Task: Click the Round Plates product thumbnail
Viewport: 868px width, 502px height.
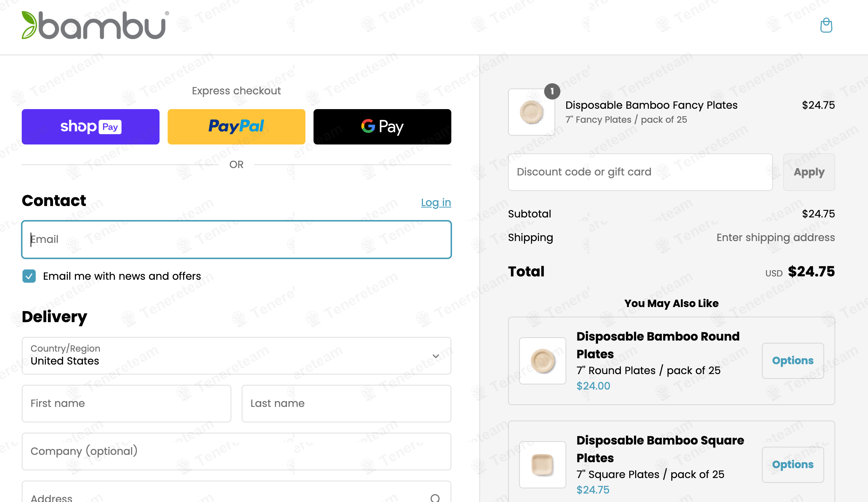Action: [543, 361]
